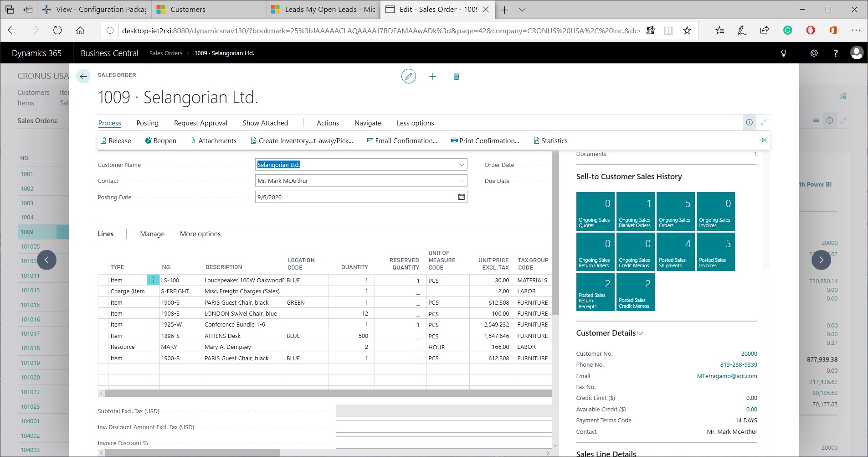Image resolution: width=868 pixels, height=457 pixels.
Task: Go back using the sales order back arrow
Action: click(x=83, y=76)
